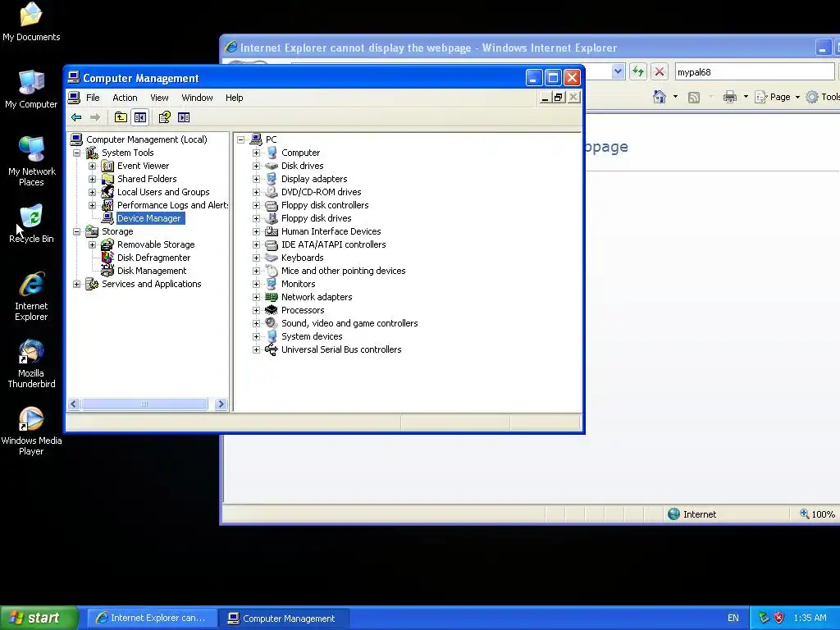Image resolution: width=840 pixels, height=630 pixels.
Task: Click the Universal Serial Bus controllers icon
Action: 272,349
